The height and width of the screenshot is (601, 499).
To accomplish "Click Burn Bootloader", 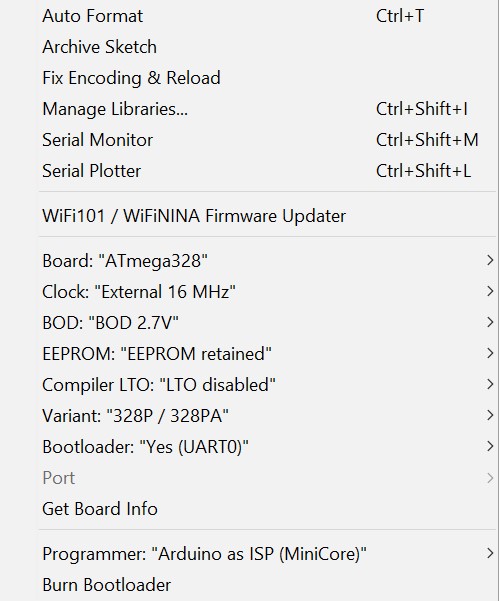I will click(x=267, y=585).
